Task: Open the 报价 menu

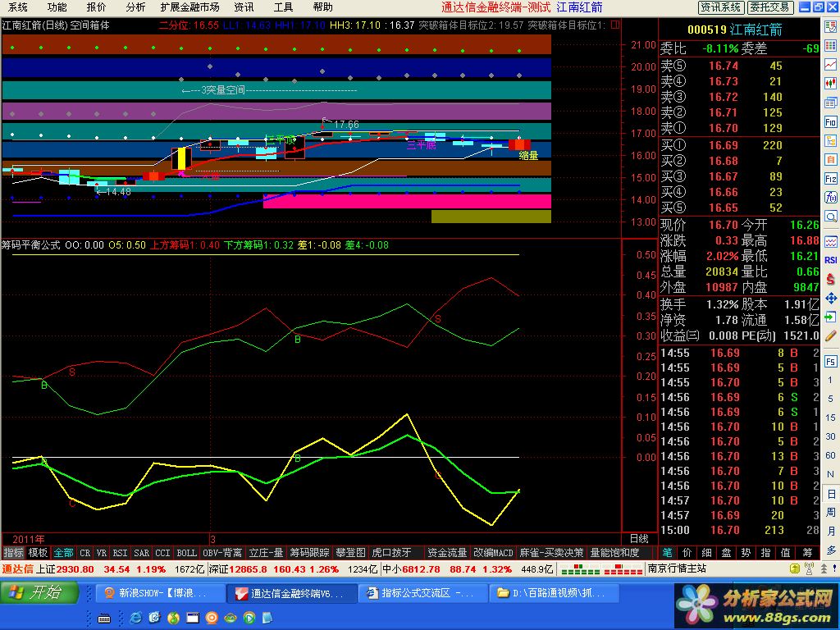Action: click(x=97, y=7)
